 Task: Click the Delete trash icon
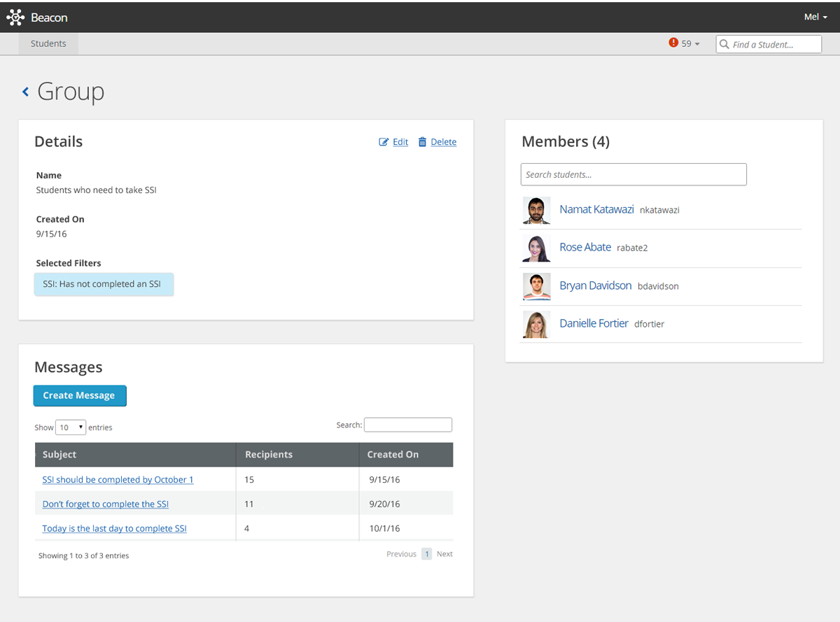(421, 141)
